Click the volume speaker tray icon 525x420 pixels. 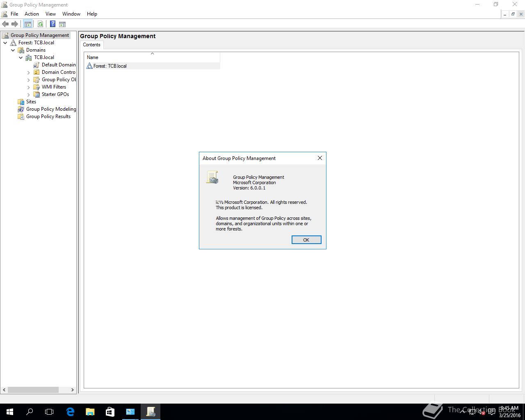tap(482, 412)
